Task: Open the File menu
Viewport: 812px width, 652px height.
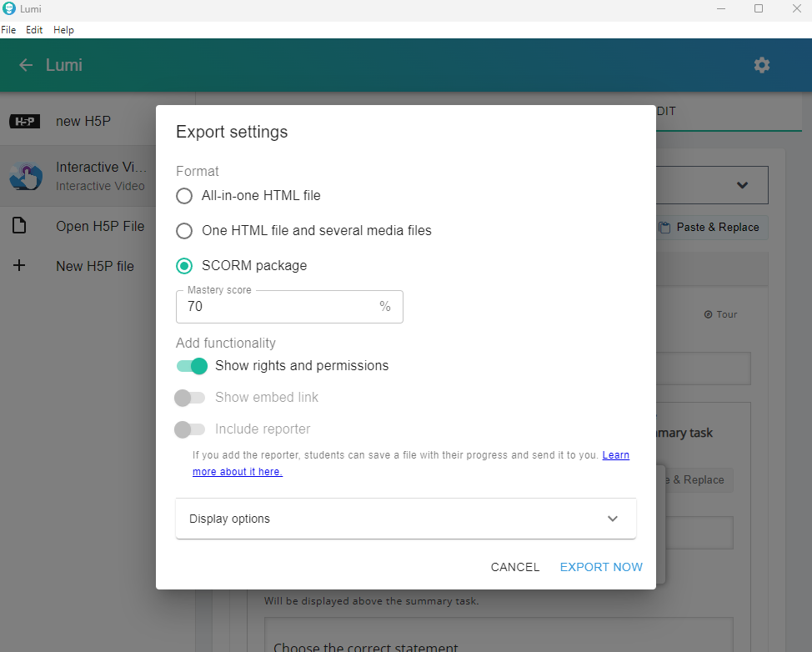Action: [x=8, y=30]
